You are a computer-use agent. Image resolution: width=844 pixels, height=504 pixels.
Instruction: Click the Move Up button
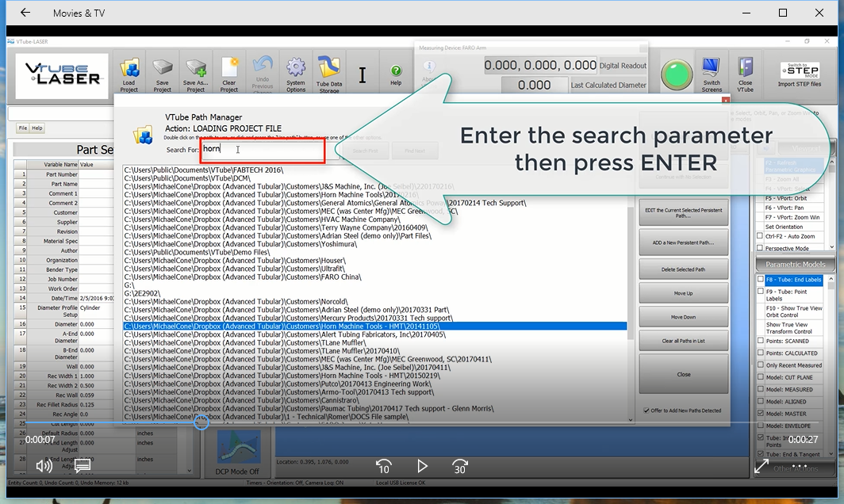tap(684, 293)
